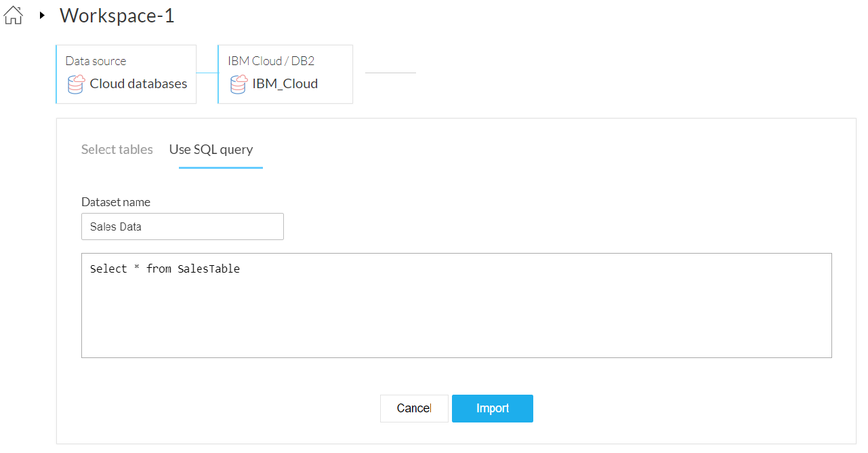868x453 pixels.
Task: Click the blue underline beneath Use SQL query
Action: click(220, 168)
